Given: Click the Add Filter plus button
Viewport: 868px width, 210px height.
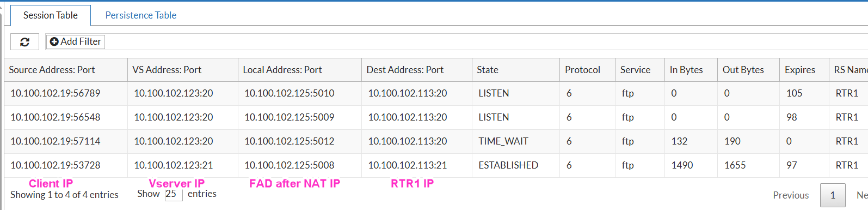Looking at the screenshot, I should [x=76, y=42].
